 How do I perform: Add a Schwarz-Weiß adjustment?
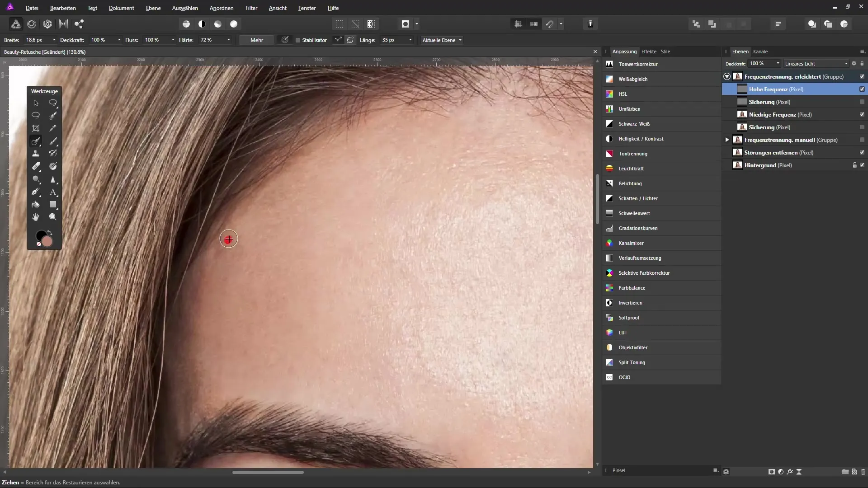661,124
